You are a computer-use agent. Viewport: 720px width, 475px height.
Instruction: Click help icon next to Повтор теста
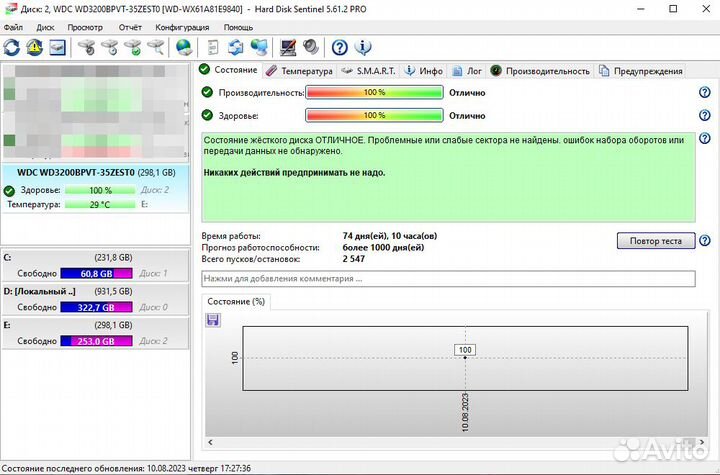[704, 240]
